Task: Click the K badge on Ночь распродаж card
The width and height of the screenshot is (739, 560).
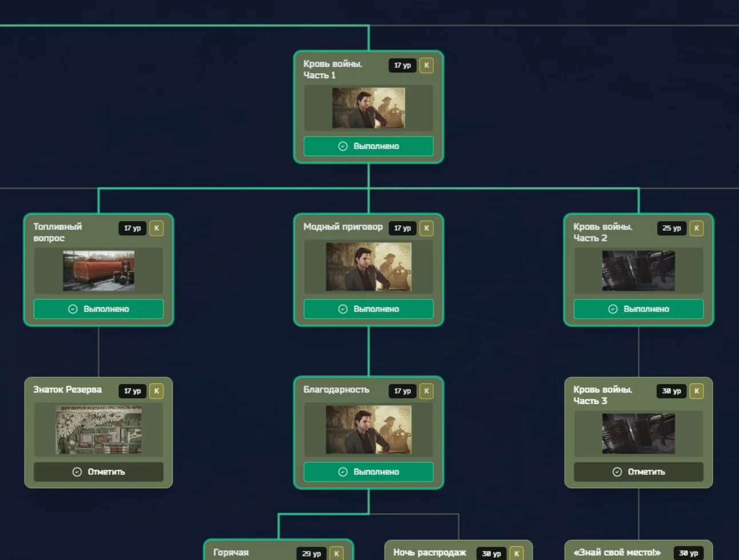Action: click(517, 553)
